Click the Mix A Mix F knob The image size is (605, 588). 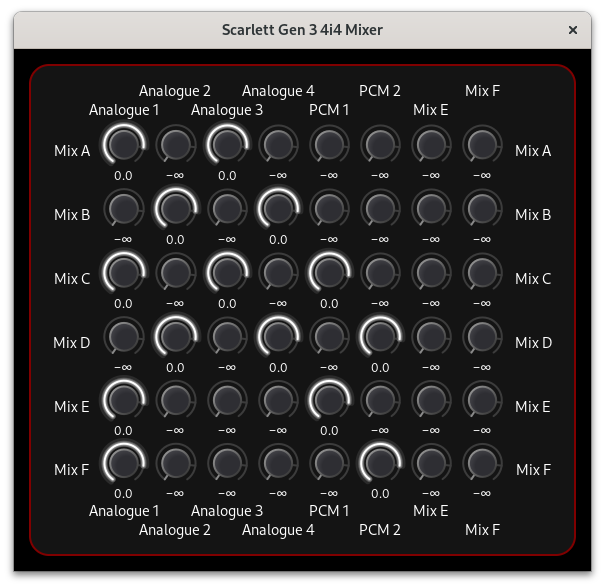482,145
